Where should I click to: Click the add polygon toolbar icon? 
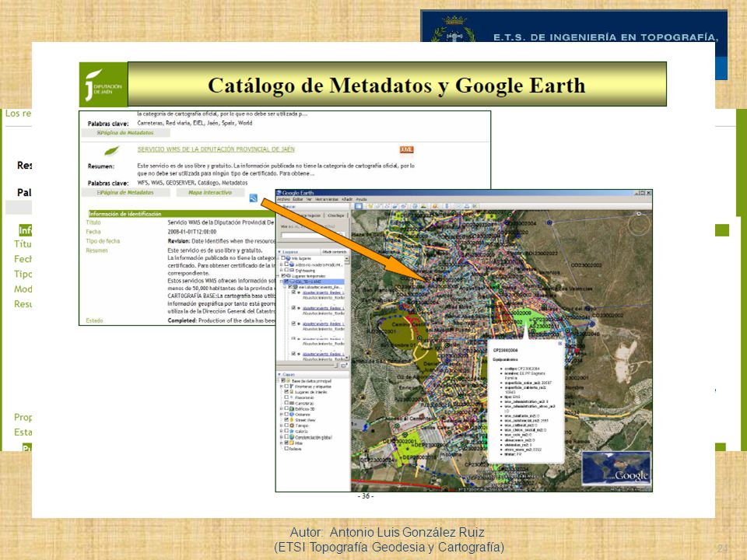pyautogui.click(x=378, y=206)
